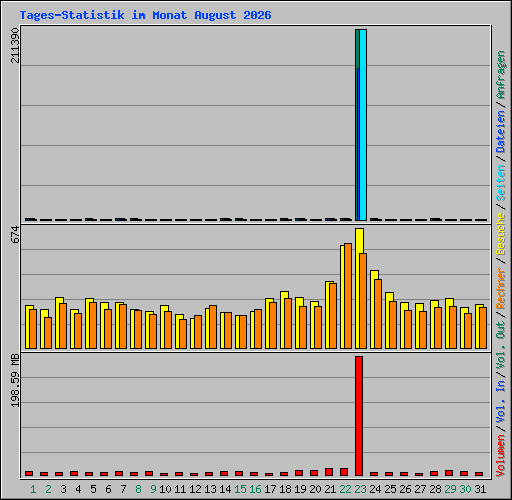512x500 pixels.
Task: Click the 674 y-axis value
Action: point(15,234)
